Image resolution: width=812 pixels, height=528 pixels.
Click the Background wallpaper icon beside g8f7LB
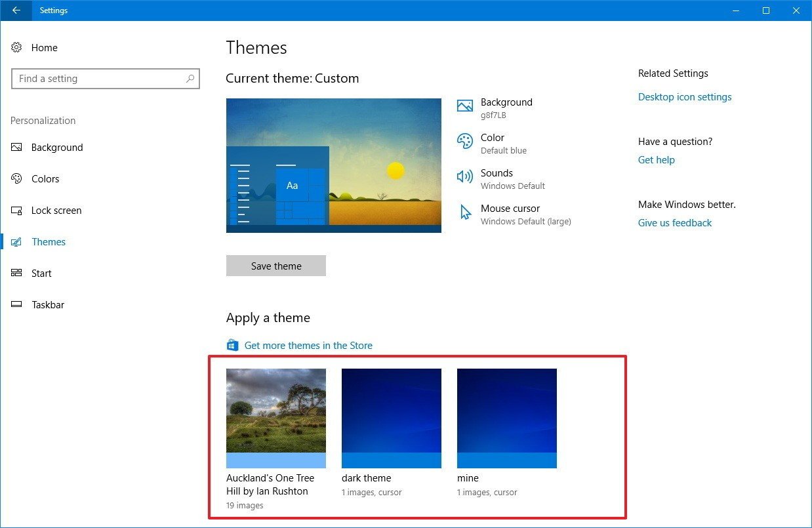464,105
